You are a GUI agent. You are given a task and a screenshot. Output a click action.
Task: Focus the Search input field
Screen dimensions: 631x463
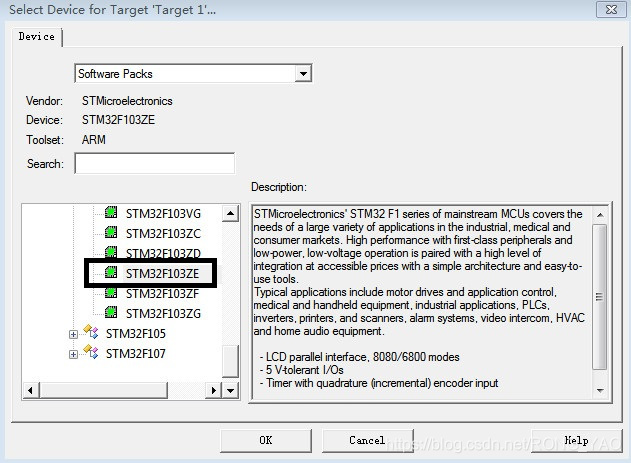click(155, 163)
